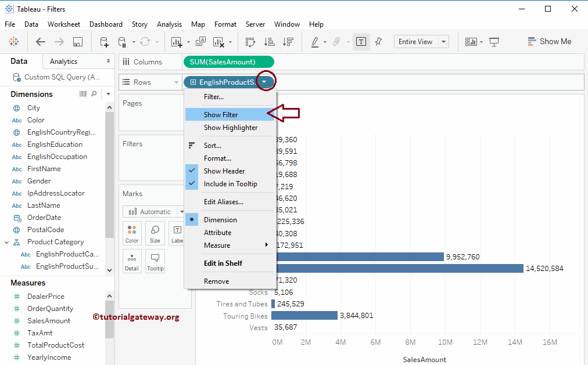This screenshot has width=588, height=365.
Task: Click the Pause Auto Updates data icon
Action: 122,42
